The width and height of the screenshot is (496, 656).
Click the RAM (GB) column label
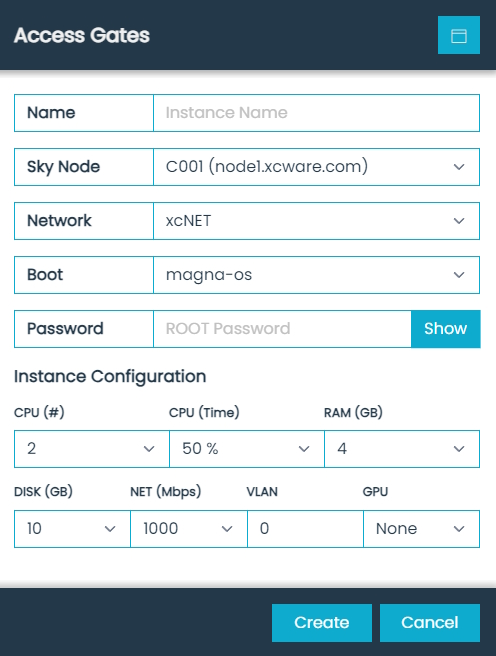point(353,413)
